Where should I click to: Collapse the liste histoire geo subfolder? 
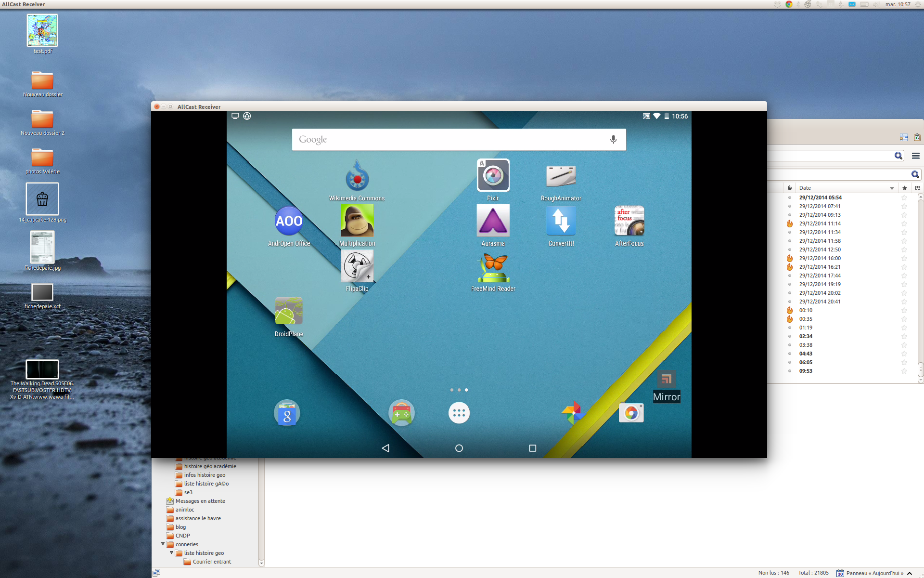tap(171, 553)
